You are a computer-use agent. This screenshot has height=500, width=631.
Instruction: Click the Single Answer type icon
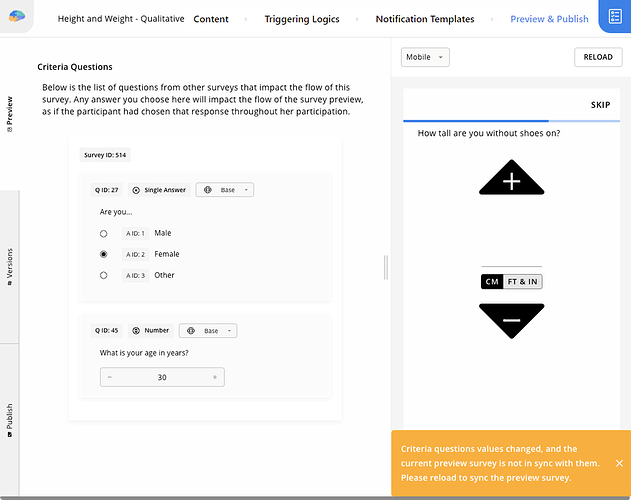(x=136, y=190)
